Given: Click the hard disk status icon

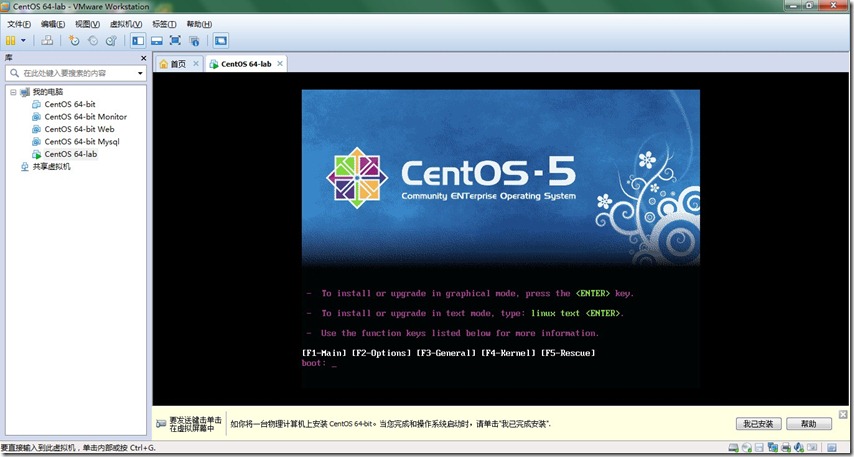Looking at the screenshot, I should point(734,448).
